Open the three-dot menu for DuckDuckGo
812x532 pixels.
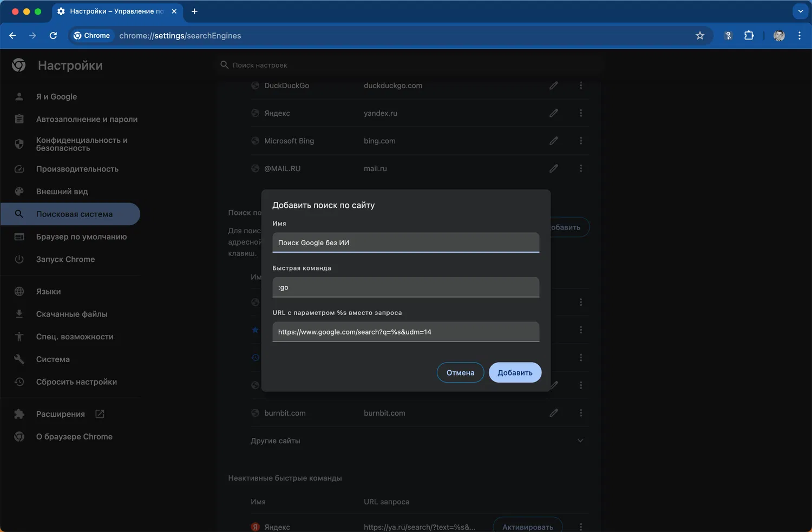(581, 86)
